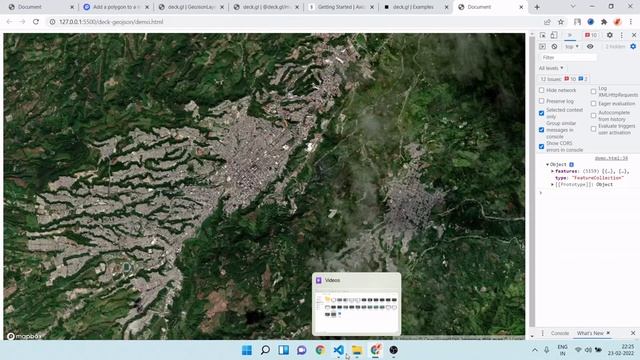This screenshot has height=360, width=640.
Task: Share this page using the address bar icon
Action: (x=547, y=22)
